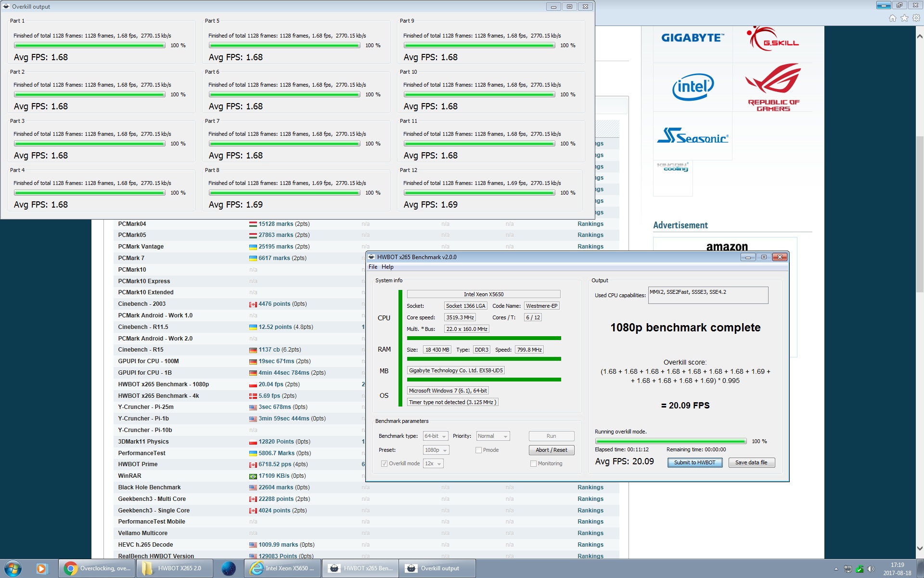Click the taskbar clock showing 17:19
Viewport: 924px width, 578px height.
tap(897, 569)
